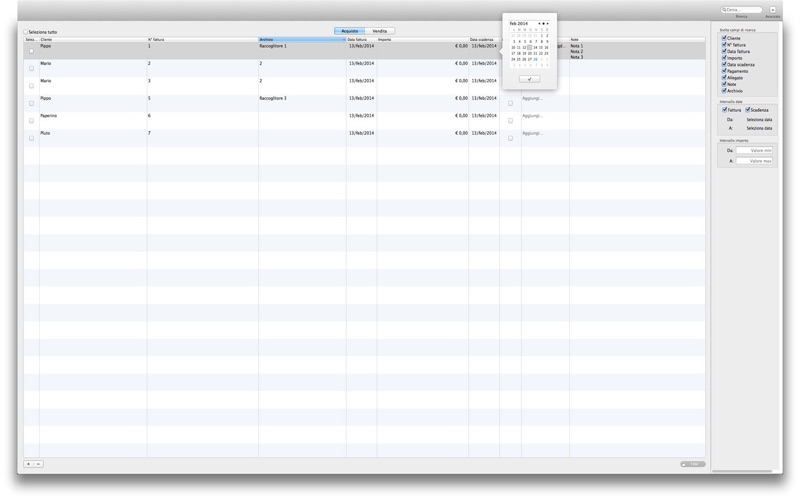Check the selection box for Pippo invoice 1
The image size is (800, 500).
[32, 51]
